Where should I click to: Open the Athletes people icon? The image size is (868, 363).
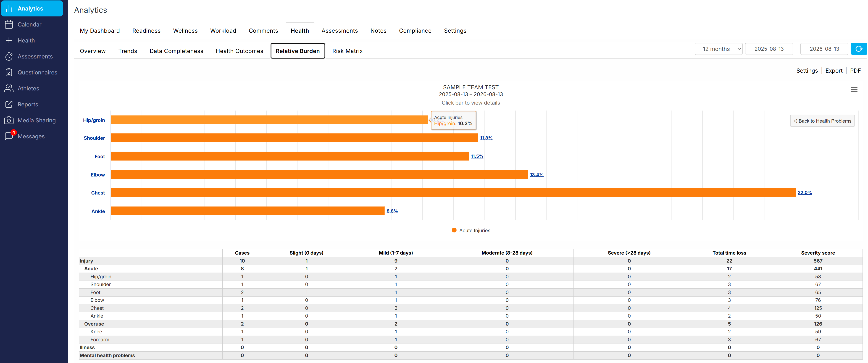tap(9, 88)
